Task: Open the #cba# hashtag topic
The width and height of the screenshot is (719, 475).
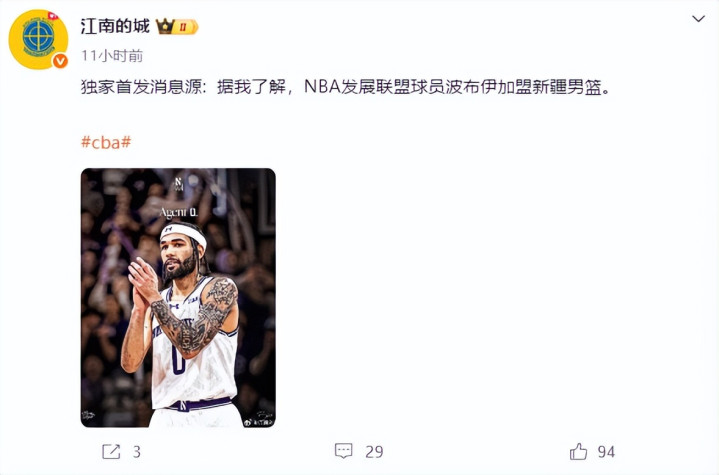Action: pyautogui.click(x=106, y=142)
